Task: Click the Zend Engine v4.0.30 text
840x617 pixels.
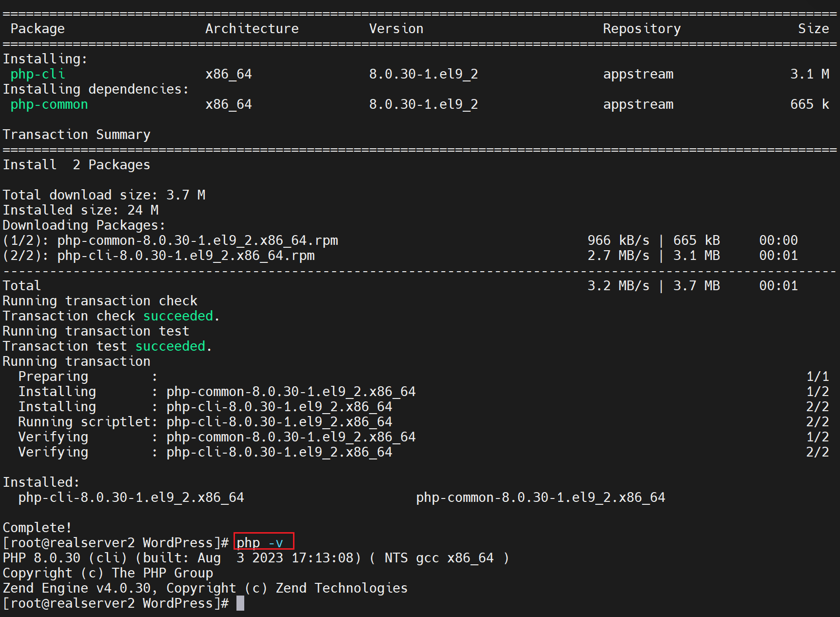Action: coord(77,588)
